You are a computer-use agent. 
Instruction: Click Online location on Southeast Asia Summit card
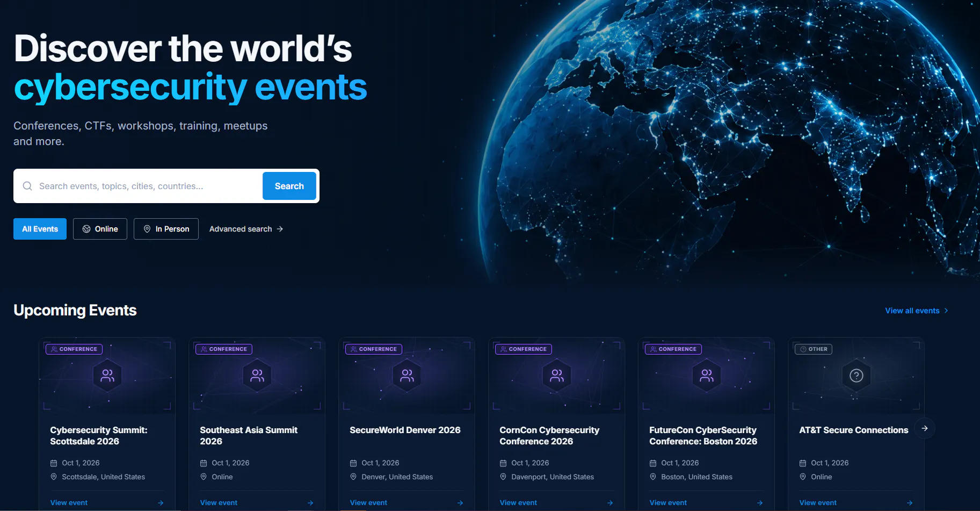(222, 477)
